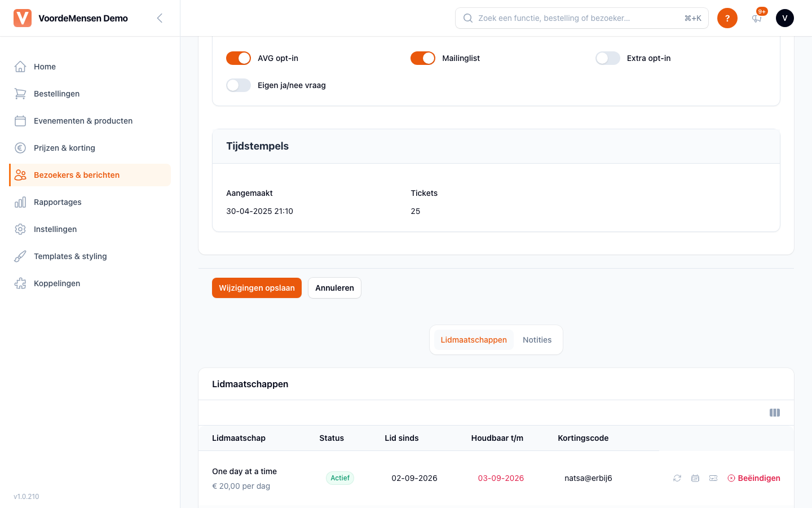Open the user avatar menu
The width and height of the screenshot is (812, 508).
[x=785, y=18]
